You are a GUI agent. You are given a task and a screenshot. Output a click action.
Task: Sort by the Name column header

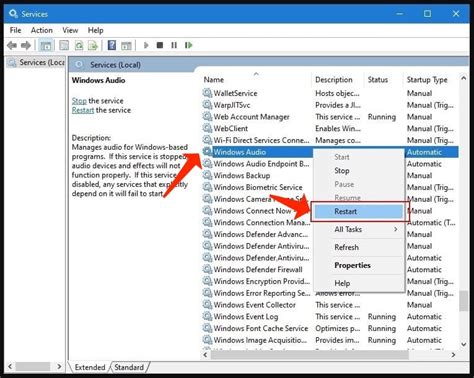point(256,80)
